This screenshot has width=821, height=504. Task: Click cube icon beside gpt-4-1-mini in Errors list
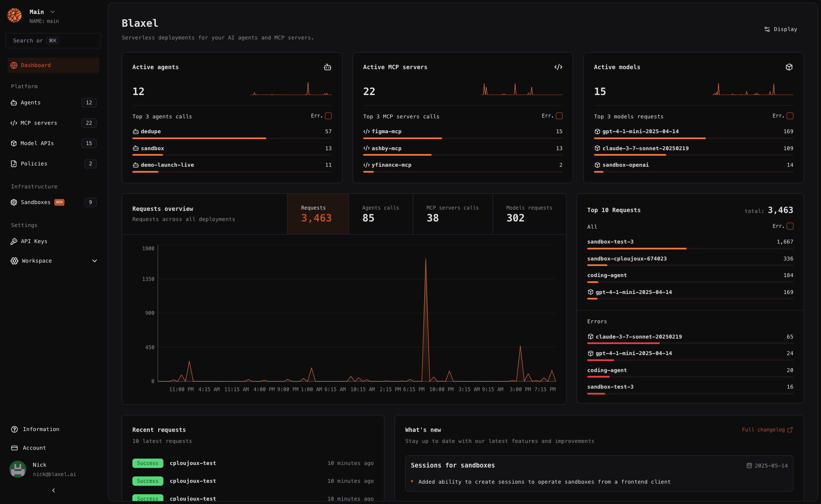point(591,353)
